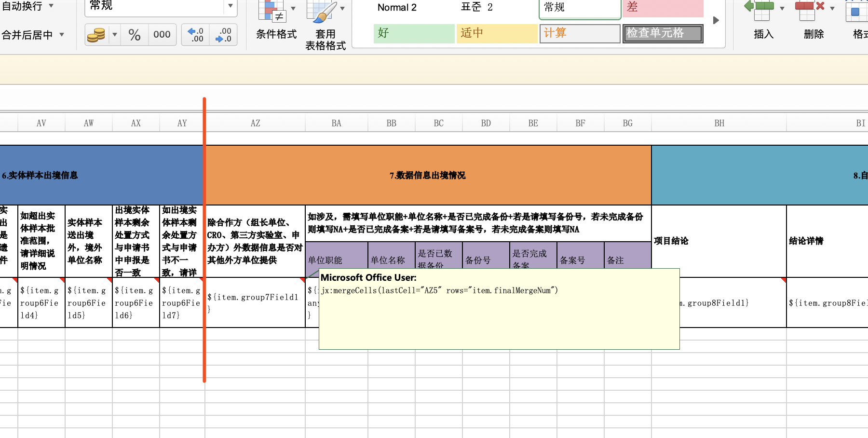Image resolution: width=868 pixels, height=438 pixels.
Task: Select column AZ header
Action: (256, 123)
